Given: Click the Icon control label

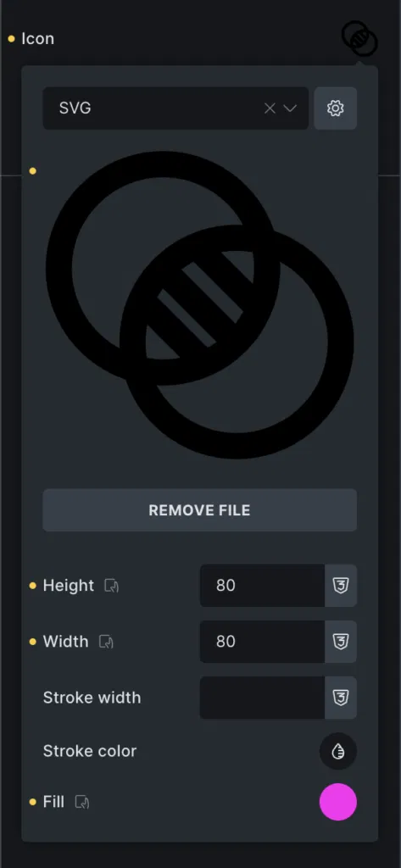Looking at the screenshot, I should [x=37, y=39].
